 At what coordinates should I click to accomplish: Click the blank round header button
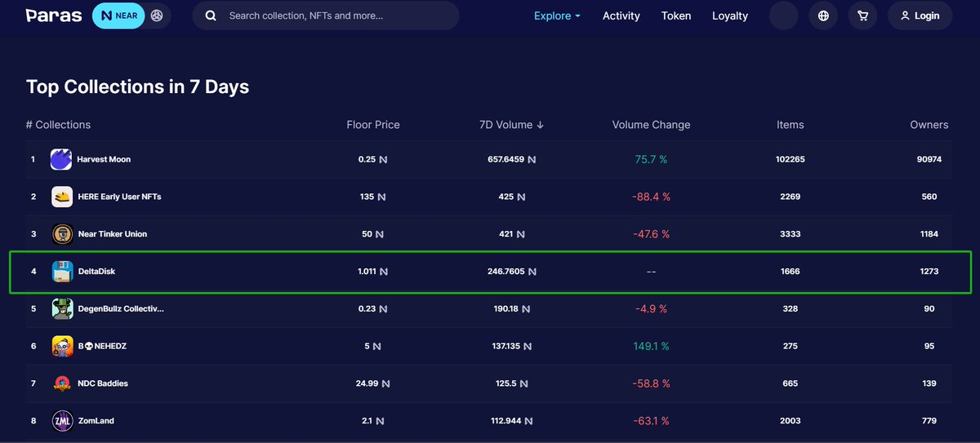point(784,16)
